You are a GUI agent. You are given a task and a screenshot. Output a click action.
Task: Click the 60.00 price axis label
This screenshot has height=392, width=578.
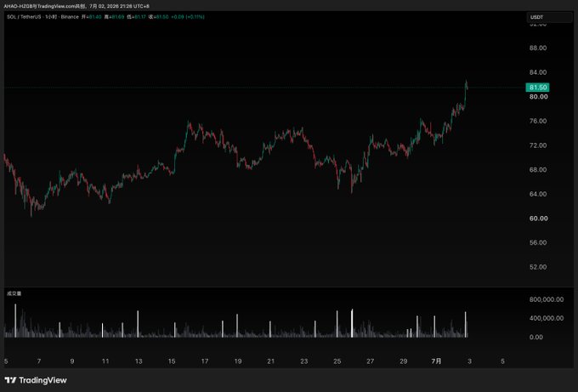538,219
